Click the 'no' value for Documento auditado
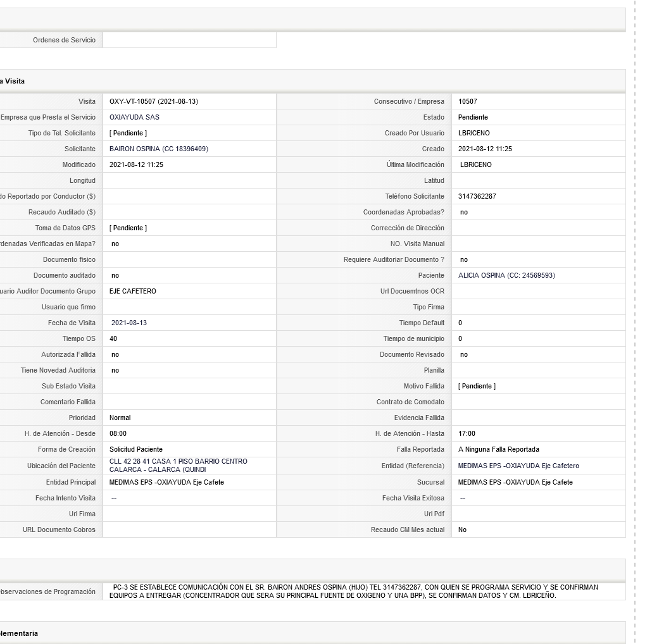652x644 pixels. click(x=115, y=275)
